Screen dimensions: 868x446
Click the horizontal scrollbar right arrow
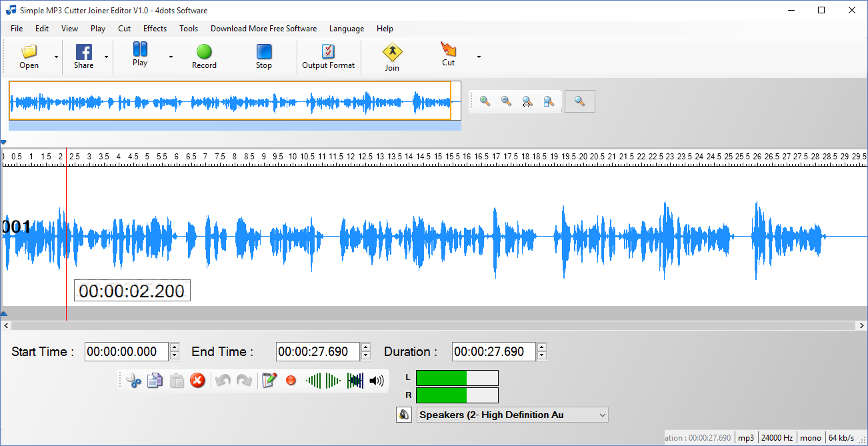[x=861, y=326]
